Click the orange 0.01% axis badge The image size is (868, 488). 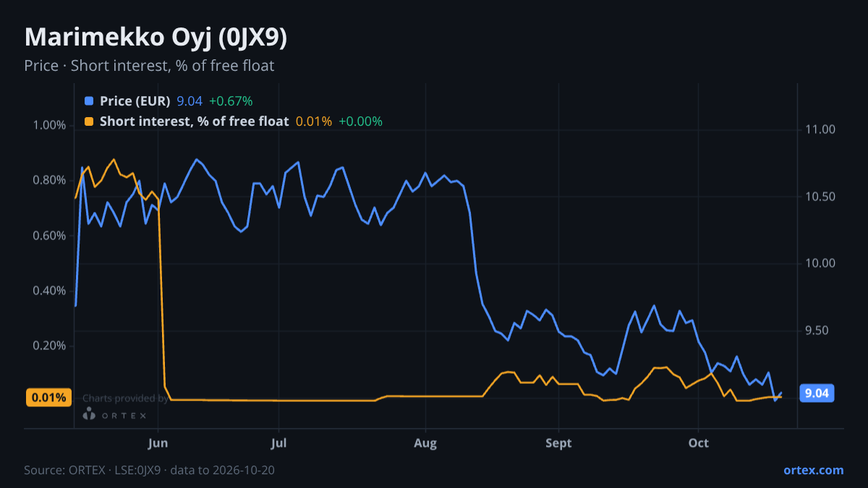coord(49,397)
